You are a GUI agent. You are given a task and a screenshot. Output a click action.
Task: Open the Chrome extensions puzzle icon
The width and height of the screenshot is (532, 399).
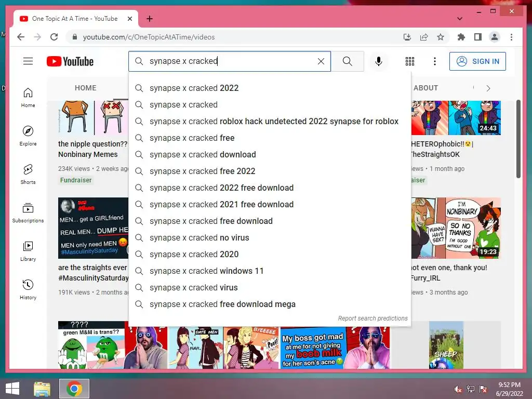461,37
